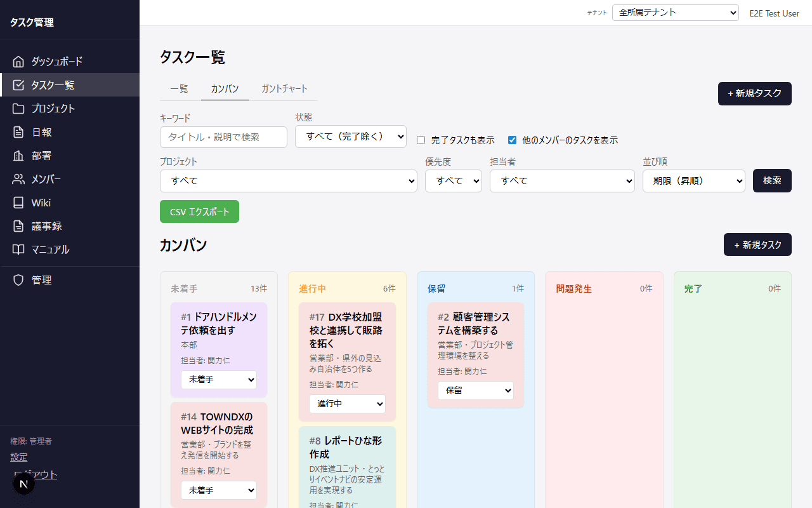Open the ダッシュボード sidebar icon
The image size is (812, 508).
[x=18, y=61]
